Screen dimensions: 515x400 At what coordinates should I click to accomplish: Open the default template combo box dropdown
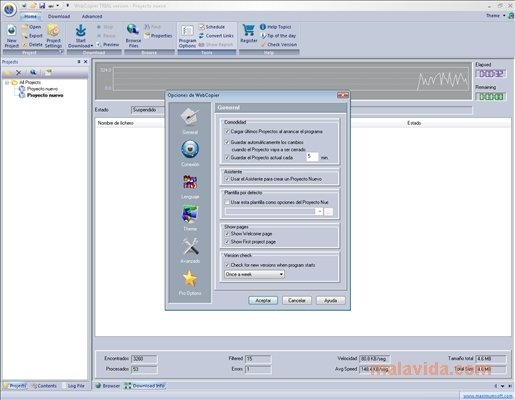[x=319, y=212]
